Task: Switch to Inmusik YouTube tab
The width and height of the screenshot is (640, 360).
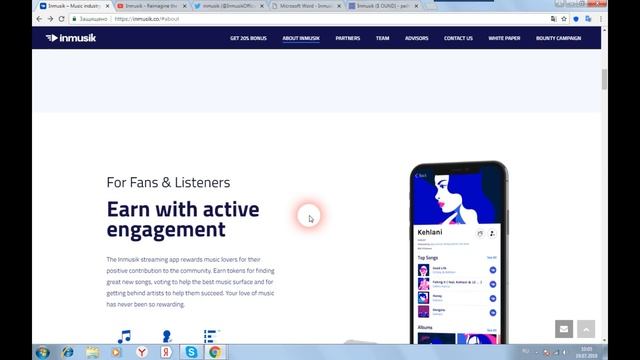Action: click(151, 6)
